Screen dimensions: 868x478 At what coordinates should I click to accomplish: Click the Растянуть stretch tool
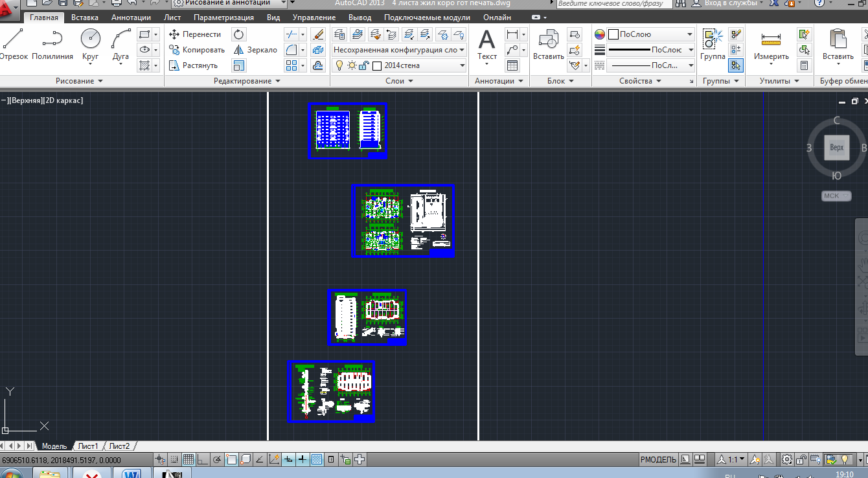click(x=194, y=65)
